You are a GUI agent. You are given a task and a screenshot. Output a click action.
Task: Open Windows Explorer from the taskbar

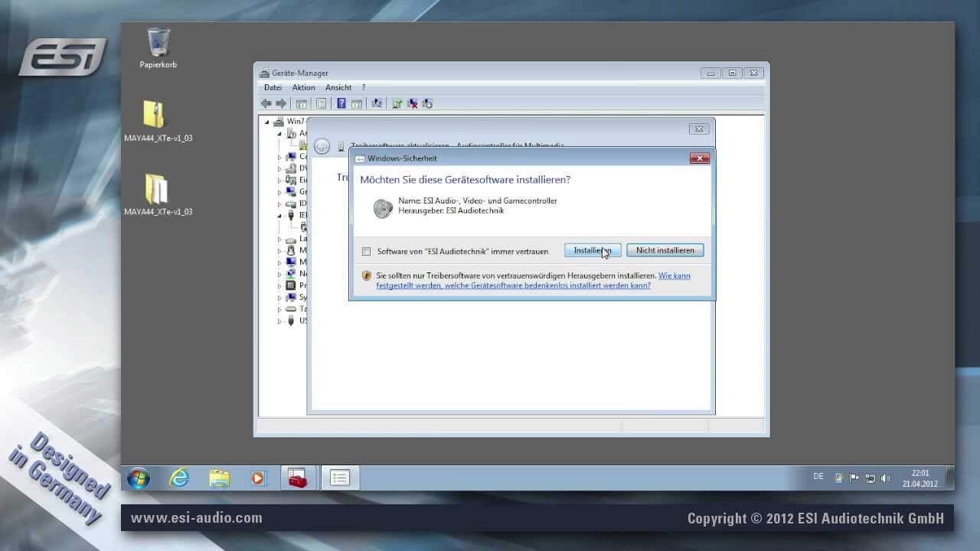pyautogui.click(x=220, y=478)
